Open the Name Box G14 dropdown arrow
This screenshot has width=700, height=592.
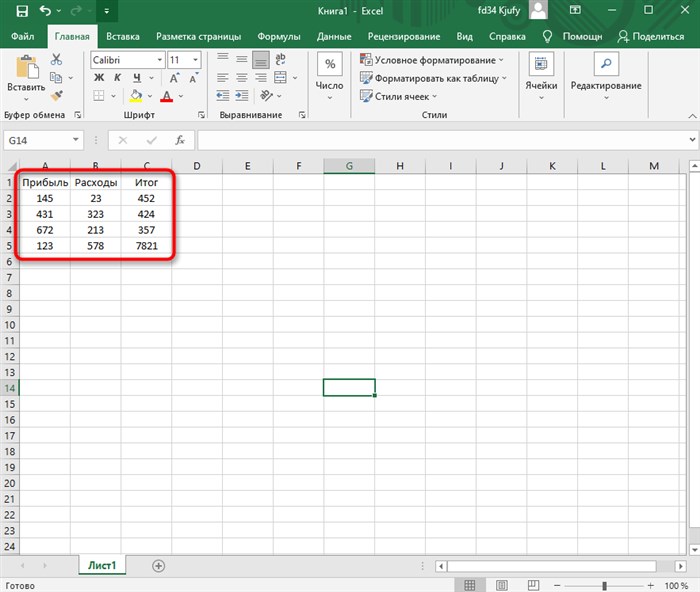pos(75,140)
